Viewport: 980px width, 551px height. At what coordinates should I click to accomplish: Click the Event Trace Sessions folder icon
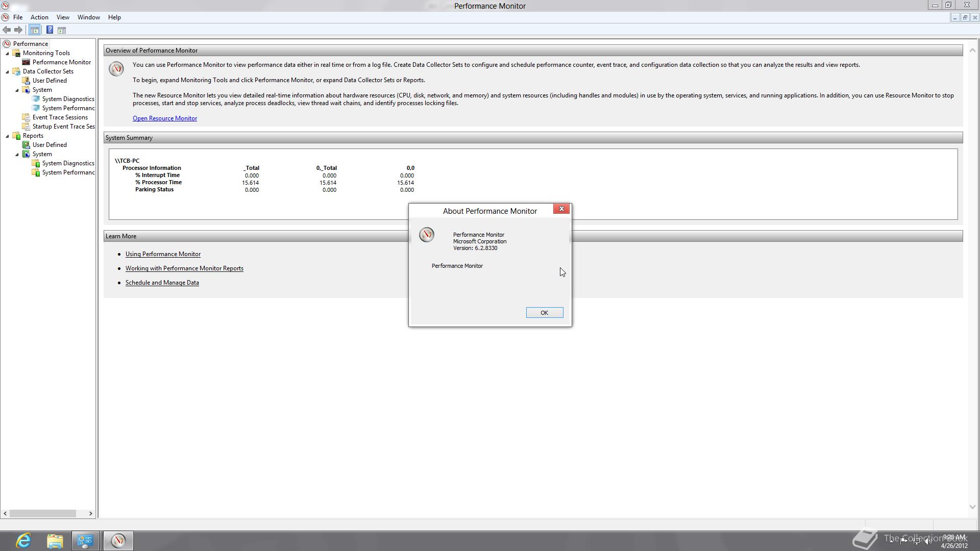coord(26,117)
